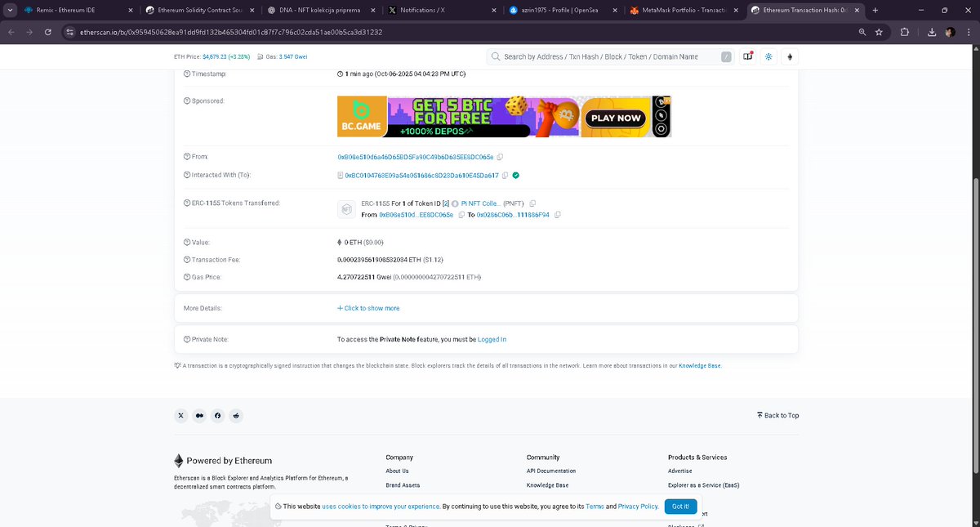Open the API Documentation footer link

point(551,471)
